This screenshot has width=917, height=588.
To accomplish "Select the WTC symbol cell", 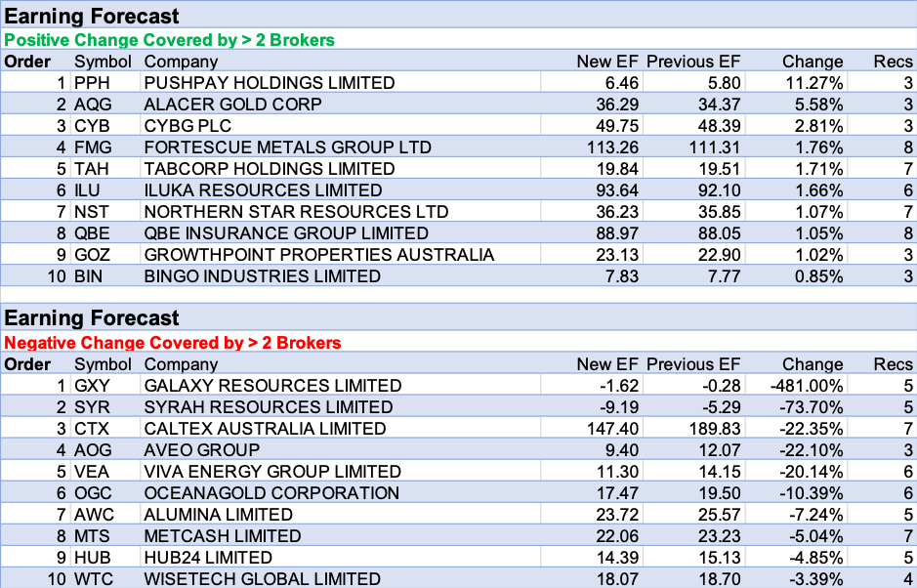I will click(x=94, y=579).
